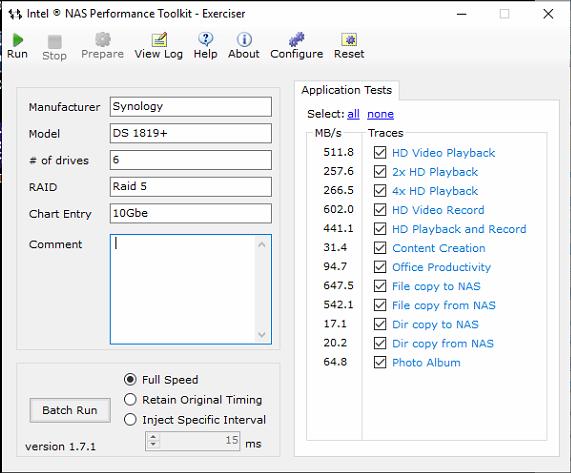Click the Dir copy from NAS link
The image size is (571, 473).
tap(442, 343)
